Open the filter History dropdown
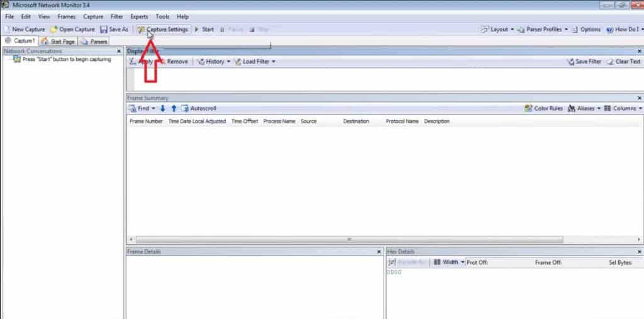 [x=214, y=62]
